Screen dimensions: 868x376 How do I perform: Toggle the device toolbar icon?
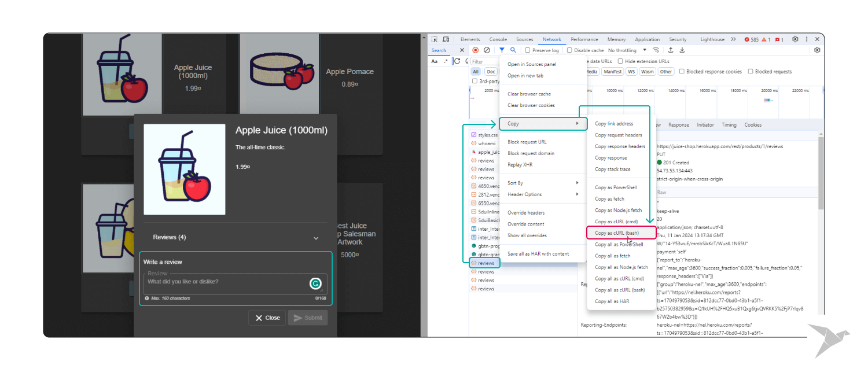coord(446,39)
